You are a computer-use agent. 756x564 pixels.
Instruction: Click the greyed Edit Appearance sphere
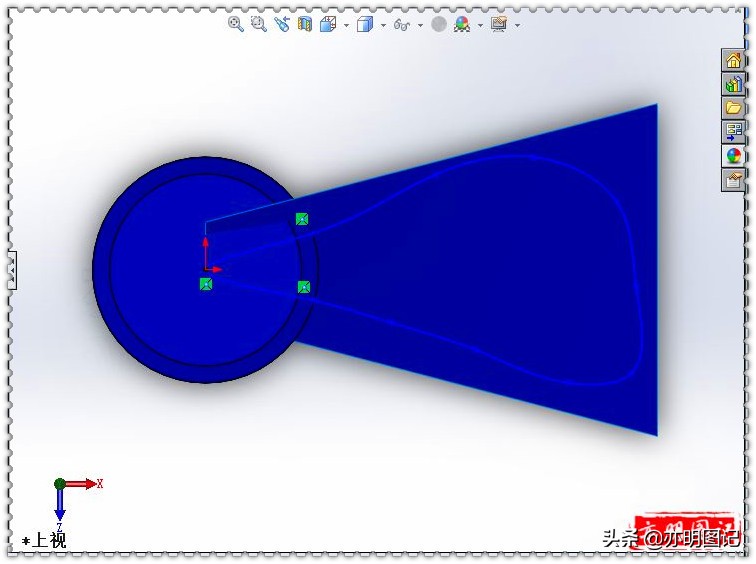pyautogui.click(x=439, y=24)
